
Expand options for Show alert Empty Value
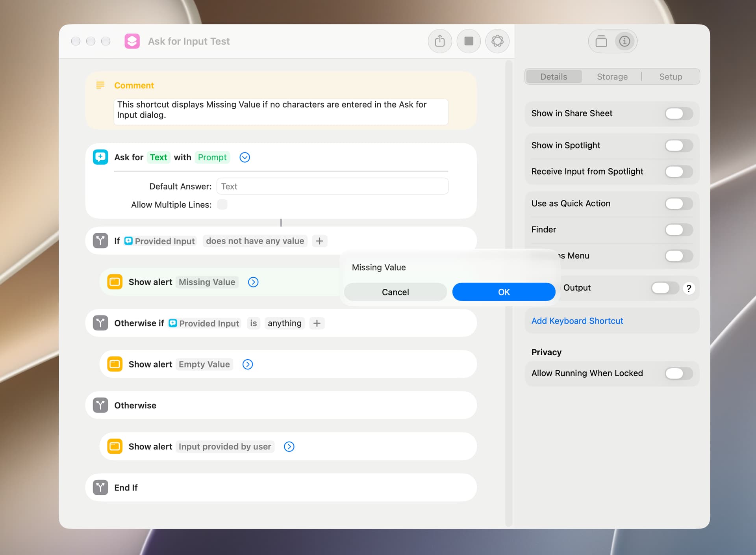tap(248, 364)
